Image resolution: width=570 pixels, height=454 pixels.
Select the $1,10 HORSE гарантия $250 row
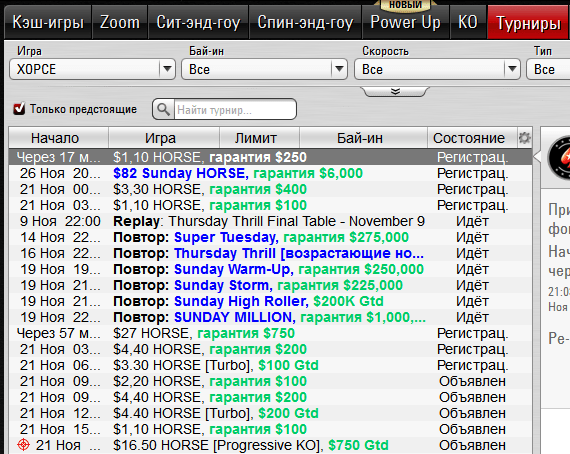coord(270,157)
